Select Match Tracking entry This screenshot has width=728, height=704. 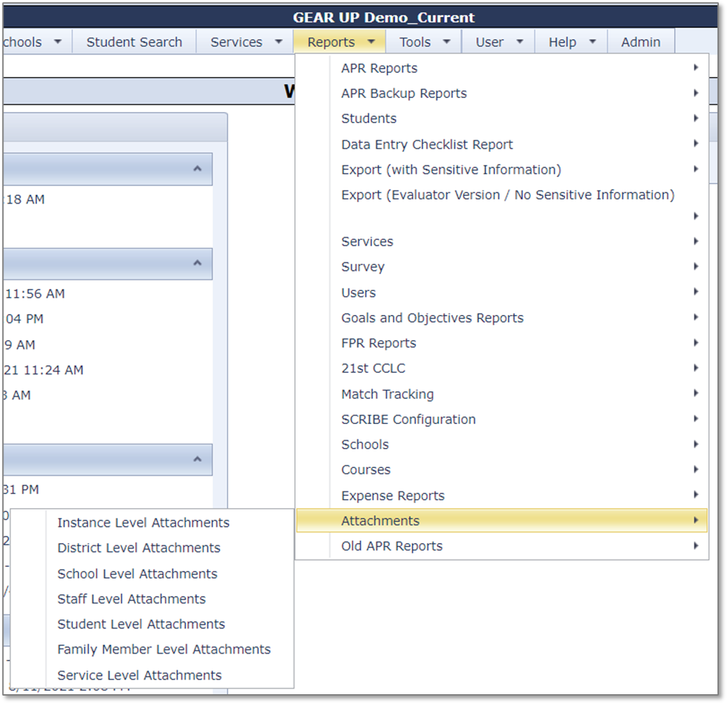coord(501,393)
